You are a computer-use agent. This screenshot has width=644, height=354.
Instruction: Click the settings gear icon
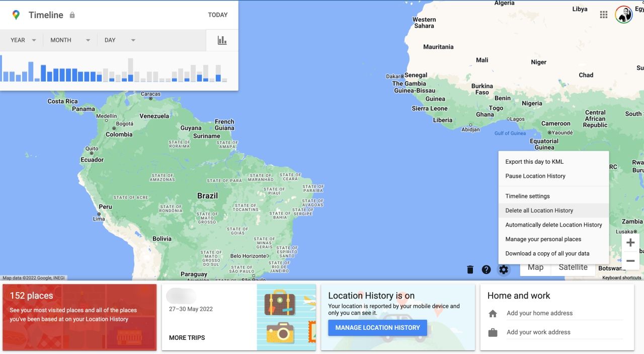click(x=504, y=269)
